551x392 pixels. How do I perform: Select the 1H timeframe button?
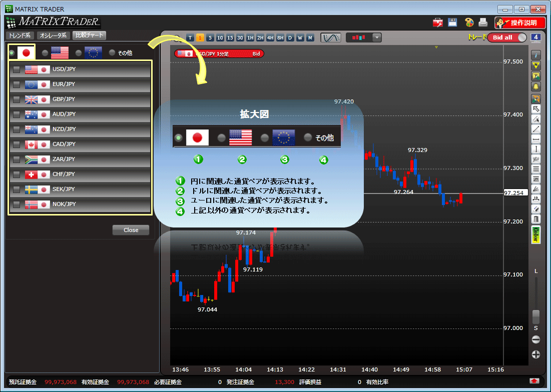(x=250, y=37)
